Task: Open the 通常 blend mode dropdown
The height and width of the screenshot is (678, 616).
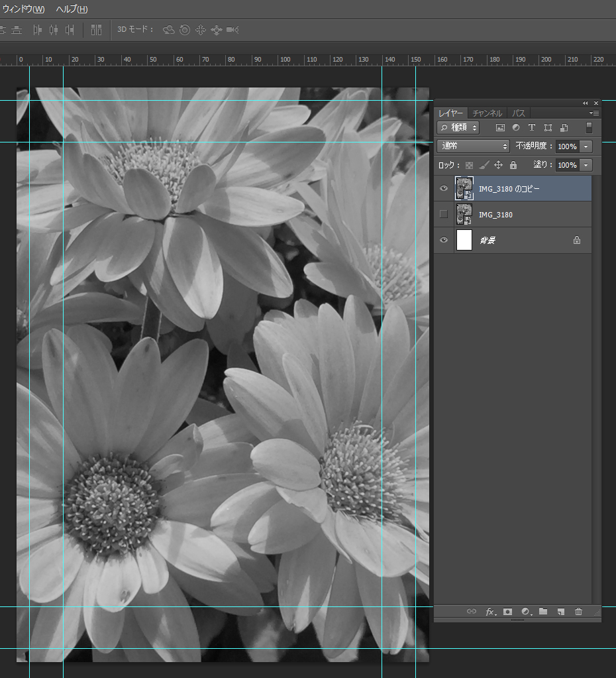Action: [473, 146]
